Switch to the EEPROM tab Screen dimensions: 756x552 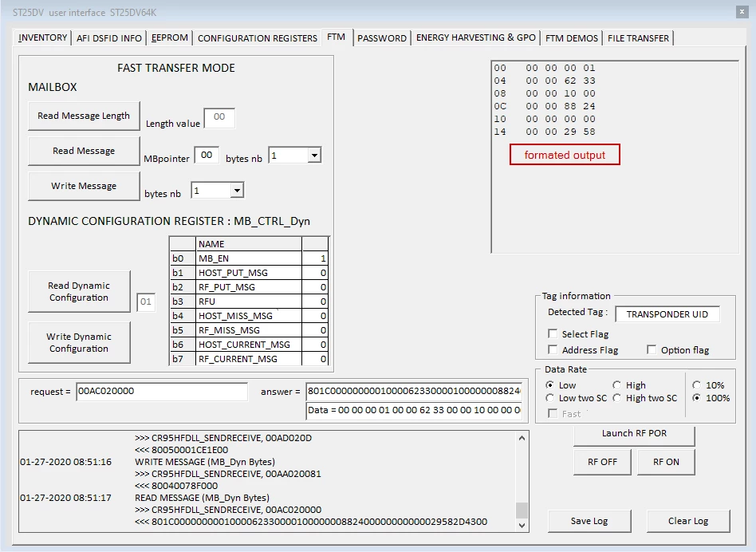tap(170, 37)
